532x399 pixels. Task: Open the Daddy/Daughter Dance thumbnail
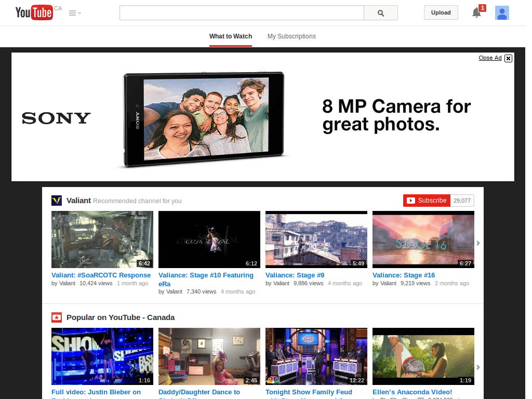[209, 356]
